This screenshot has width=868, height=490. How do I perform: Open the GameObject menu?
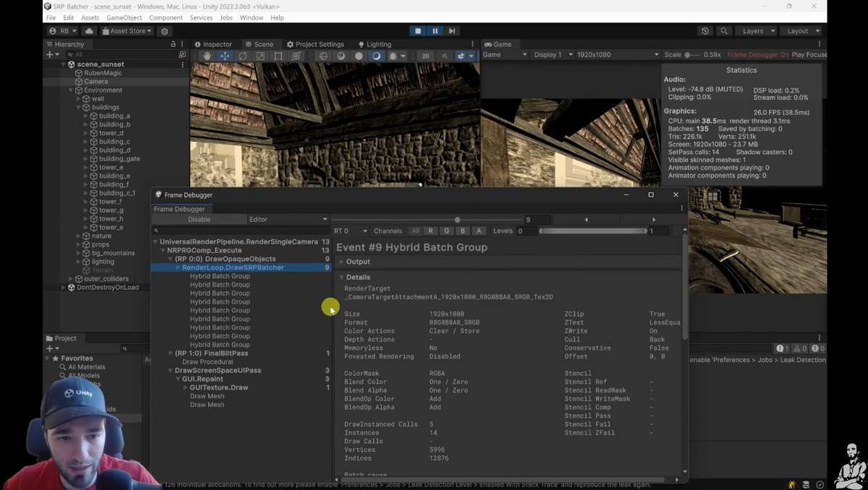(123, 17)
